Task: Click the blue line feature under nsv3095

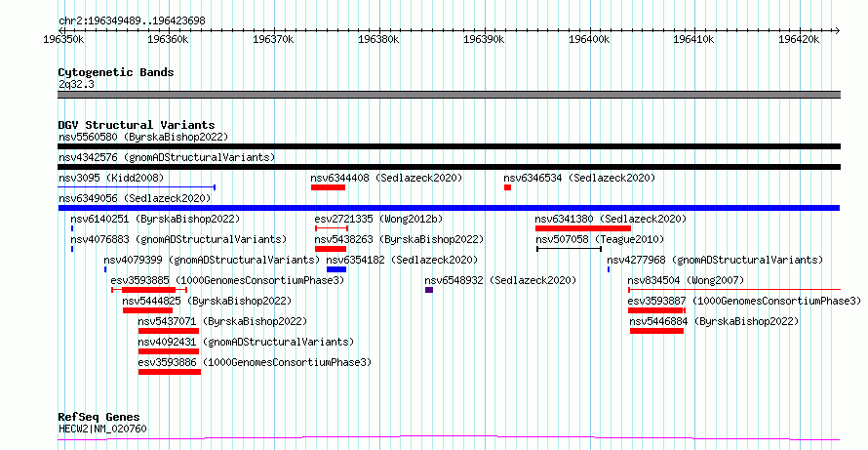Action: [137, 187]
